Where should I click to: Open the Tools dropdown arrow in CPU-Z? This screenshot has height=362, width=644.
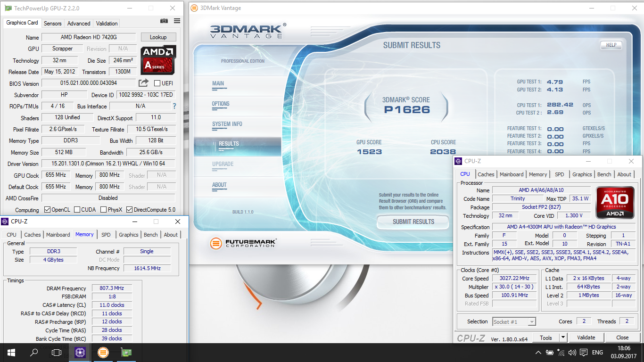pos(563,337)
